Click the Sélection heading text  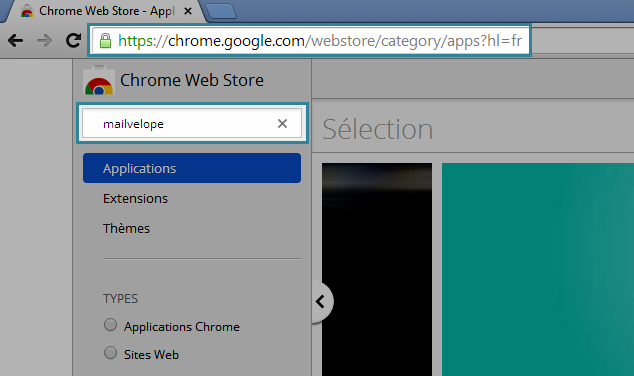pos(378,129)
